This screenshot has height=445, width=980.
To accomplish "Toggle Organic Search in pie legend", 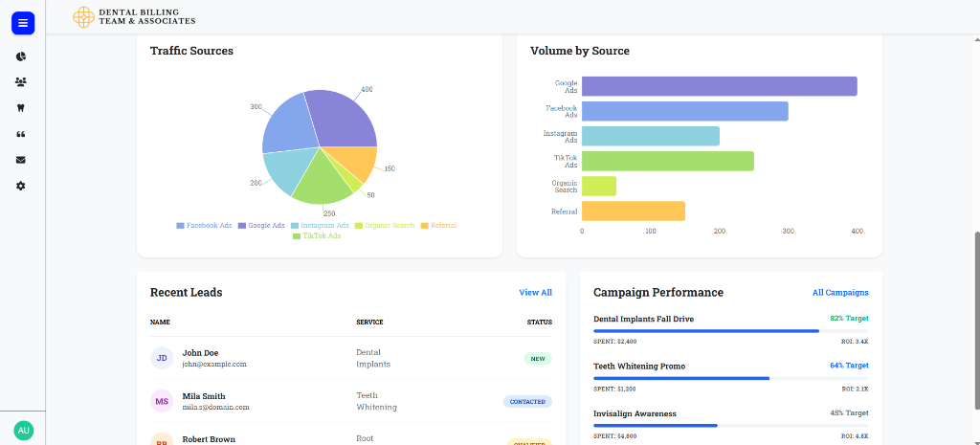I will point(385,226).
